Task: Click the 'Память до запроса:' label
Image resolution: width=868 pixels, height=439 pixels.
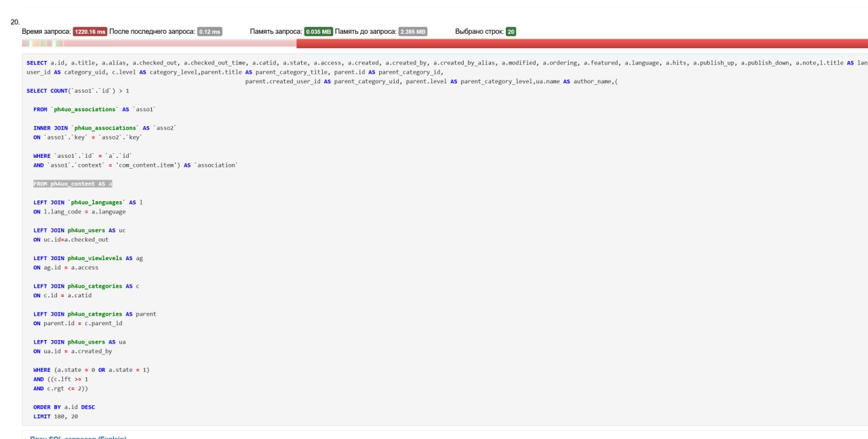Action: click(x=366, y=31)
